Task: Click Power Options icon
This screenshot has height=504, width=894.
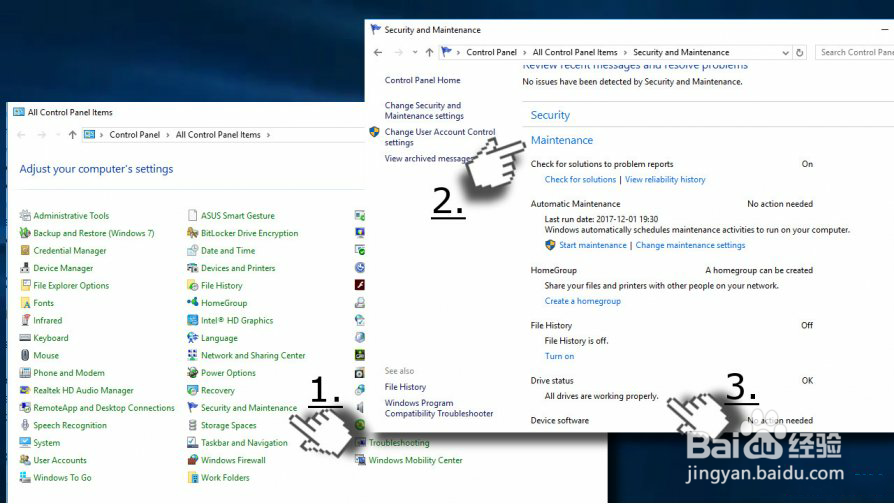Action: (x=193, y=373)
